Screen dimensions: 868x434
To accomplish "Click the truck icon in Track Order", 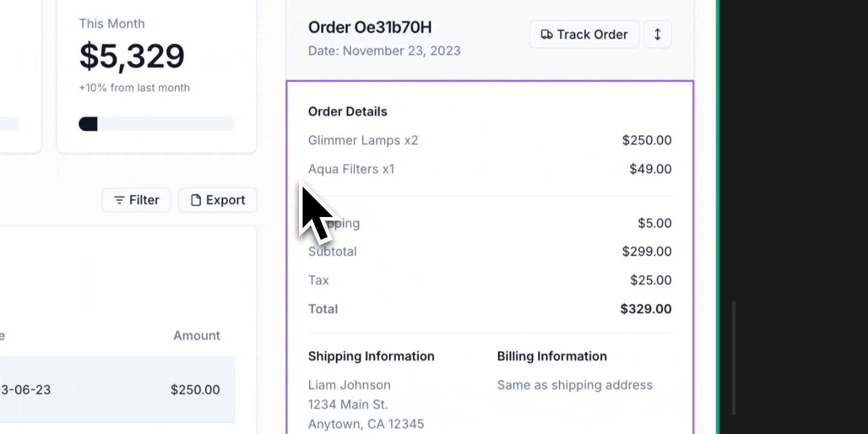I will [546, 34].
